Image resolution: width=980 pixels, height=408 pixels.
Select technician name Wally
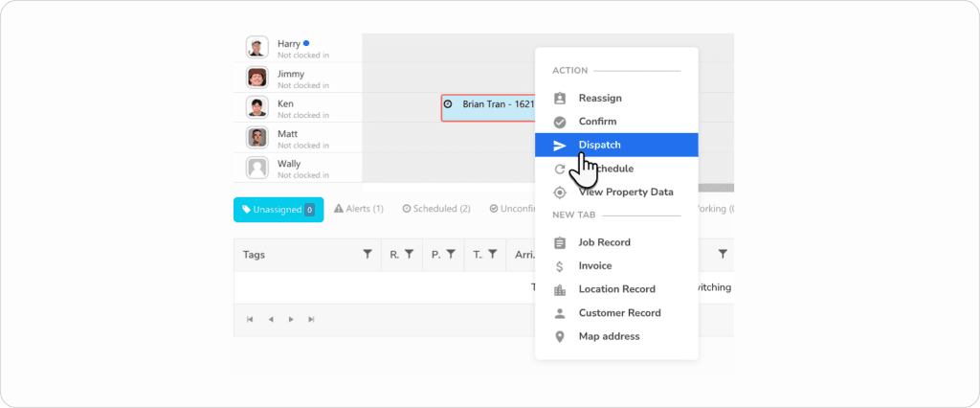point(289,164)
